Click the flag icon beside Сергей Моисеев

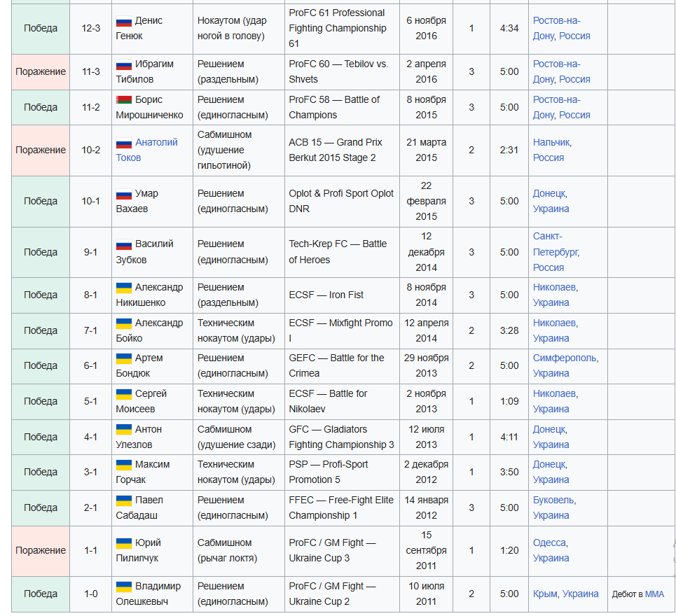(x=124, y=394)
